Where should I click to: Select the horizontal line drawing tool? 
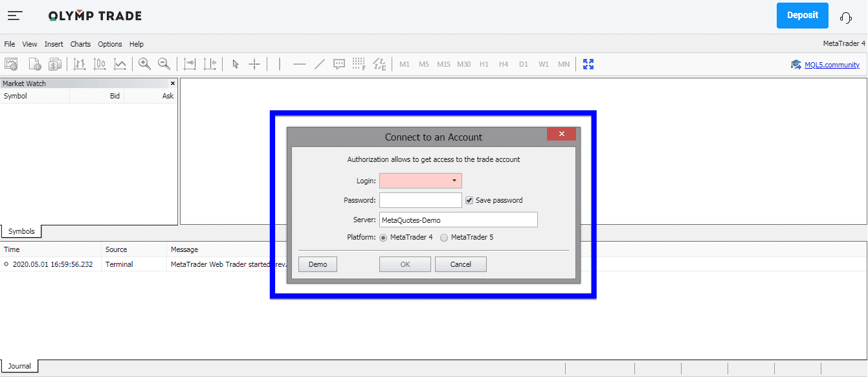pos(299,63)
